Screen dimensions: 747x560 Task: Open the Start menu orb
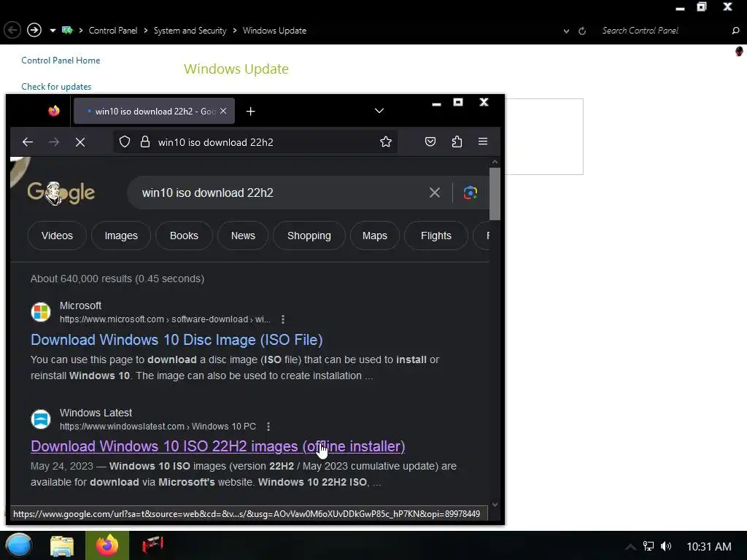click(18, 545)
